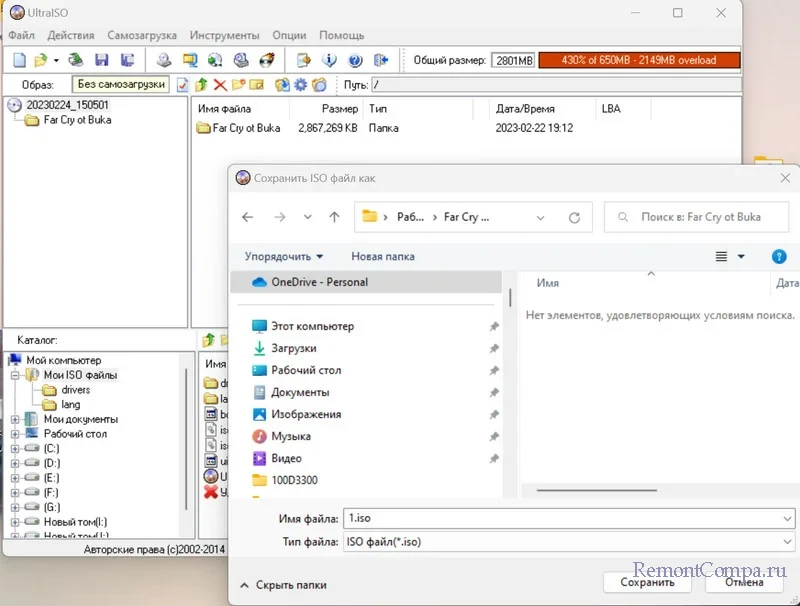Screen dimensions: 800x606
Task: Create a new folder in the image toolbar
Action: tap(238, 85)
